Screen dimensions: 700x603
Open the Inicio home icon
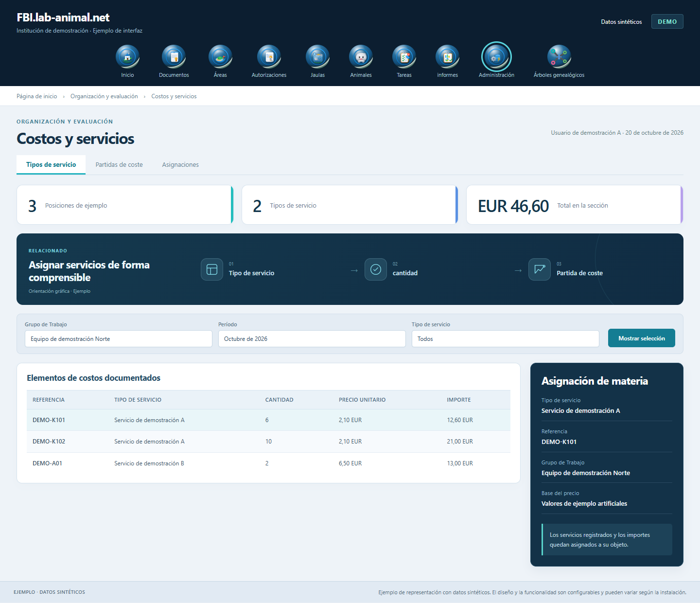click(x=127, y=56)
